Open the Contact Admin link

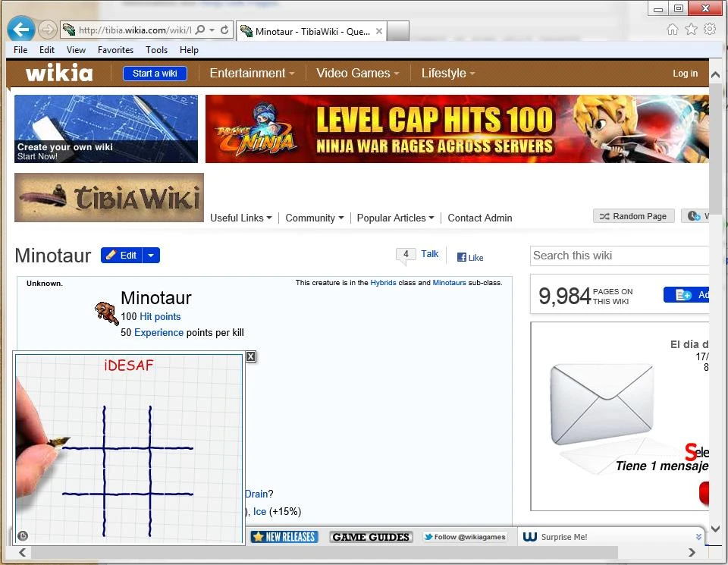coord(479,218)
